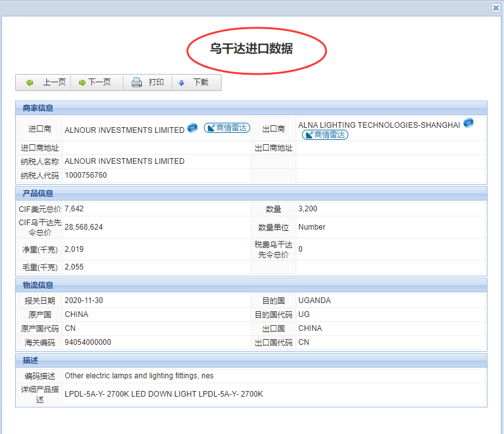Collapse the 物流信息 section header

(38, 285)
